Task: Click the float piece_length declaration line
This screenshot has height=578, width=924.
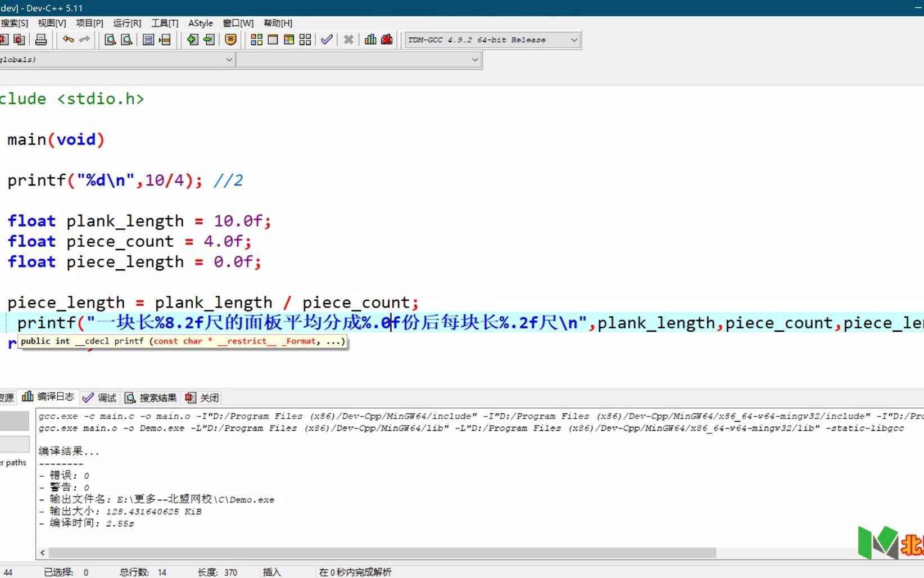Action: pyautogui.click(x=134, y=261)
